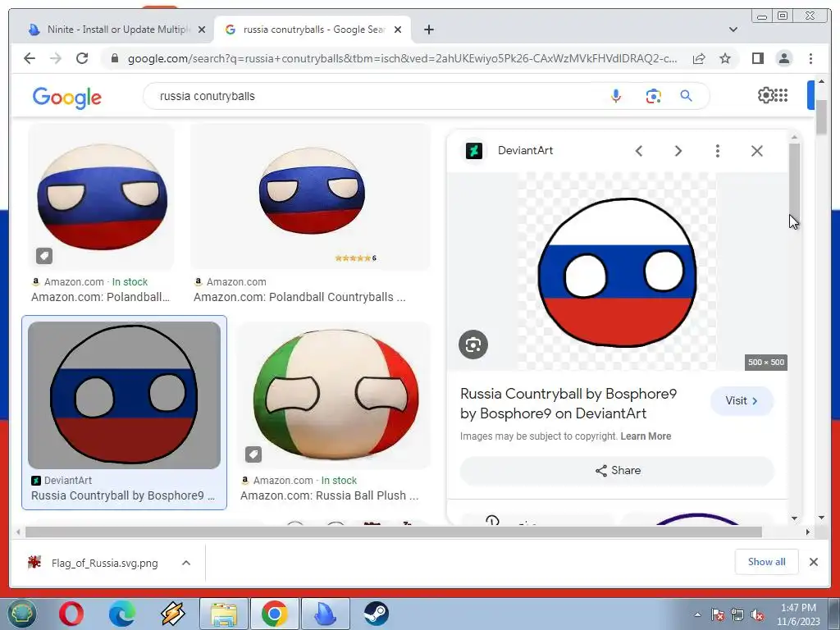The width and height of the screenshot is (840, 630).
Task: Close the Ninite tab
Action: tap(202, 30)
